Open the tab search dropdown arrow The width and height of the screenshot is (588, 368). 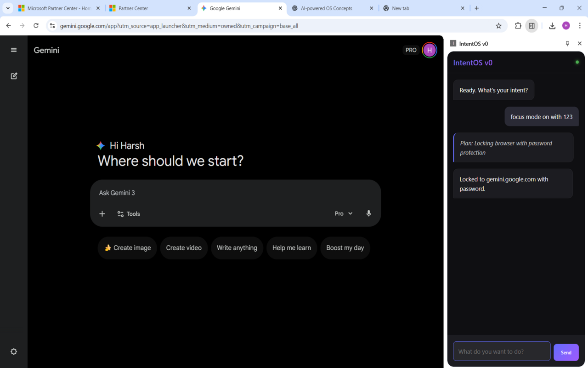coord(8,8)
